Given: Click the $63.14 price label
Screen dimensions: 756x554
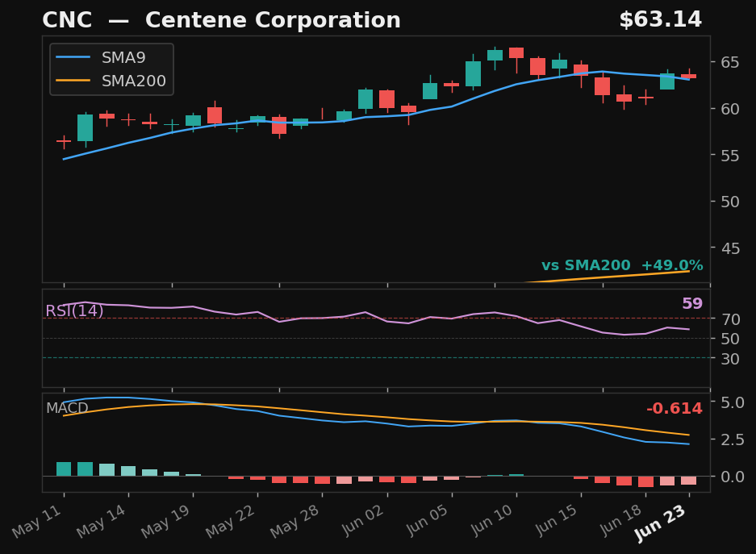Looking at the screenshot, I should pos(660,19).
